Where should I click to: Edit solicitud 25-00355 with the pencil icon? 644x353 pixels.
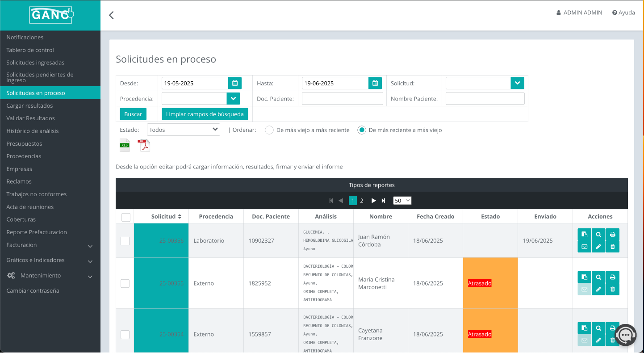pos(598,289)
